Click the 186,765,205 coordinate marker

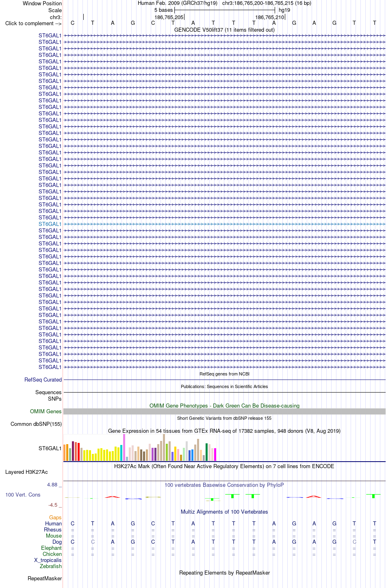click(x=169, y=17)
